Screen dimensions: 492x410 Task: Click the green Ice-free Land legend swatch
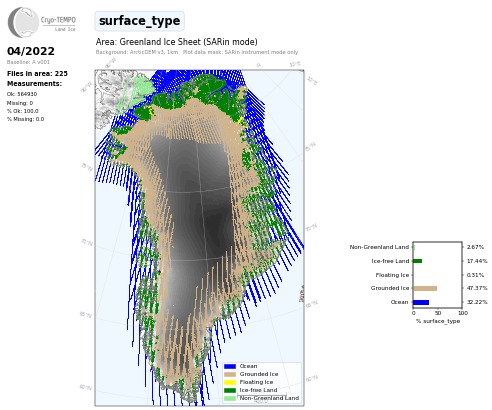click(230, 390)
